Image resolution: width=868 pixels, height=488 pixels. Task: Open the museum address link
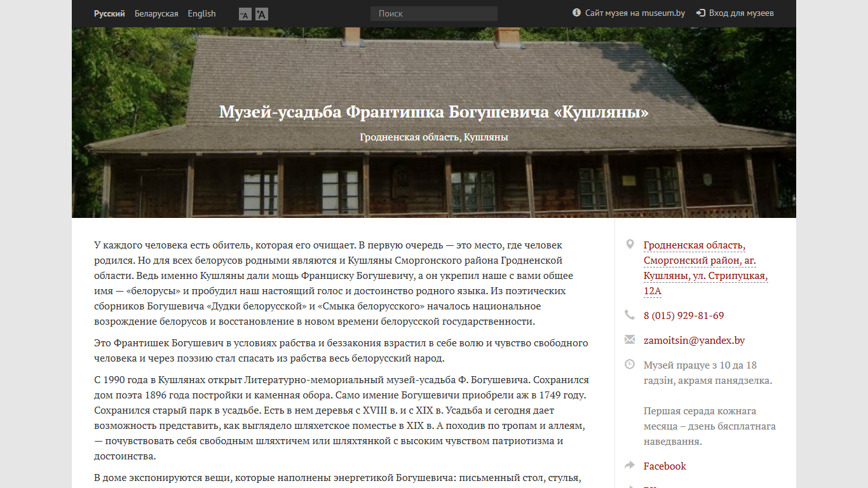pyautogui.click(x=705, y=268)
